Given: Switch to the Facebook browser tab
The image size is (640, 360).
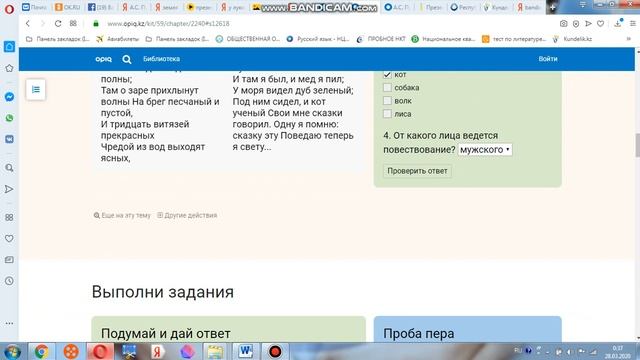Looking at the screenshot, I should coord(101,7).
